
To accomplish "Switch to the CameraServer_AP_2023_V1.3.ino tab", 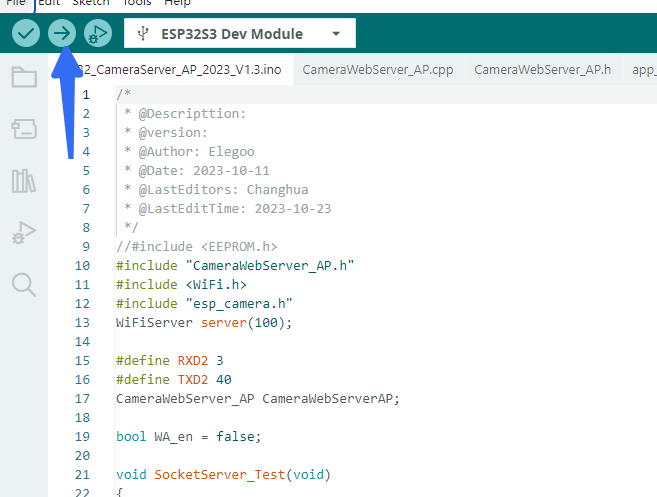I will [x=178, y=70].
